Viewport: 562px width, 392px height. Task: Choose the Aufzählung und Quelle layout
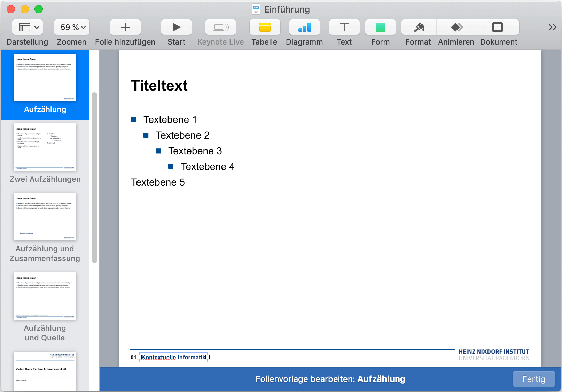[45, 296]
